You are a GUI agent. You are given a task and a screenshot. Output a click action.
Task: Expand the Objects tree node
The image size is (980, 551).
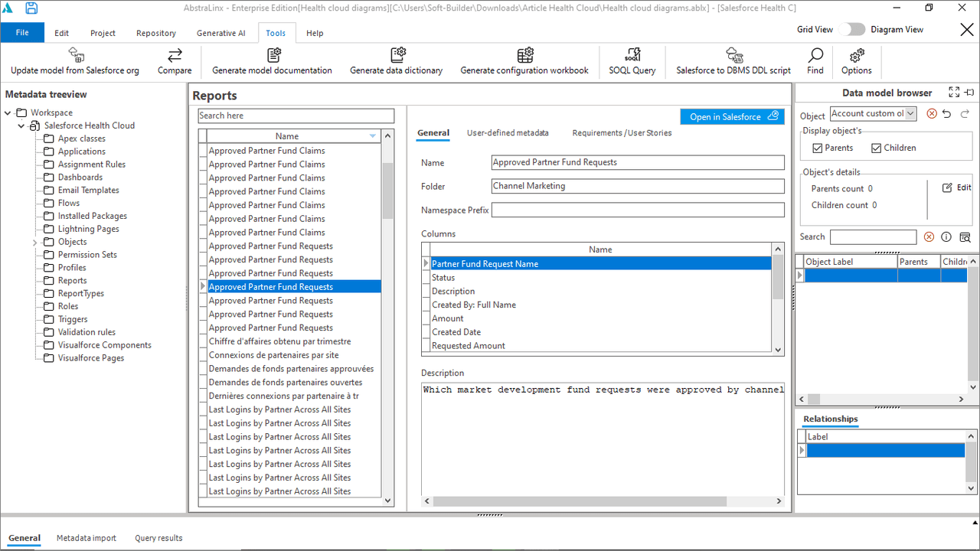(x=35, y=242)
